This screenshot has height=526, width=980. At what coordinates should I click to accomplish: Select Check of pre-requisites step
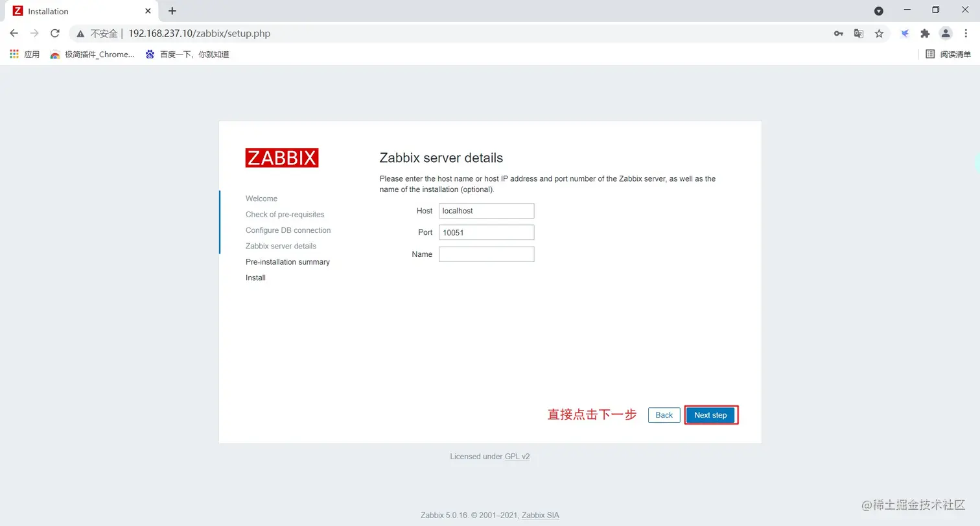click(x=285, y=215)
